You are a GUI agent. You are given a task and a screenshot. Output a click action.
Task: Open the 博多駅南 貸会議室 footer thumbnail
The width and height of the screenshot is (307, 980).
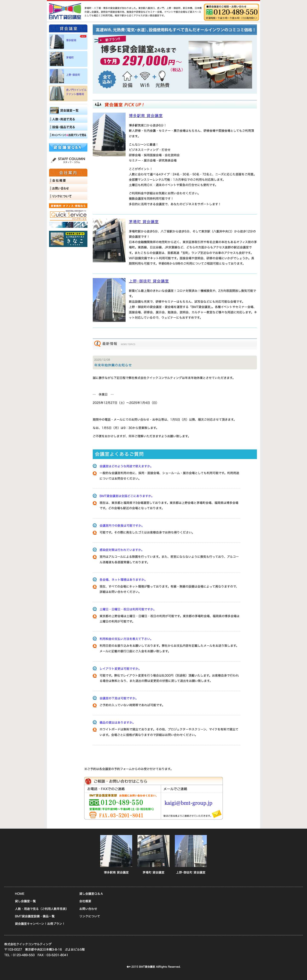[x=116, y=851]
